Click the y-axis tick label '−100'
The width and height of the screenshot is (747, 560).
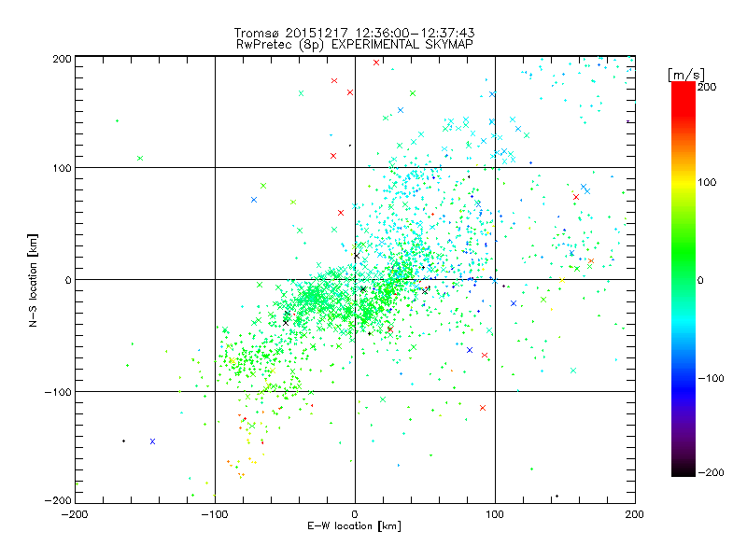[x=58, y=392]
